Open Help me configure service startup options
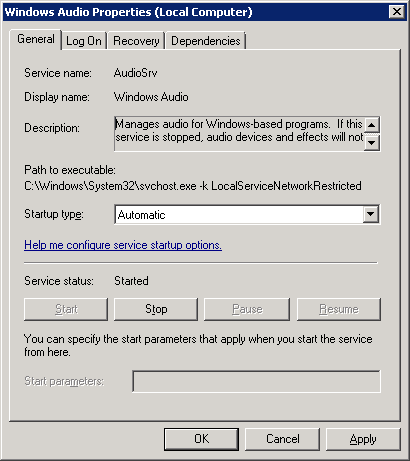 (x=123, y=245)
